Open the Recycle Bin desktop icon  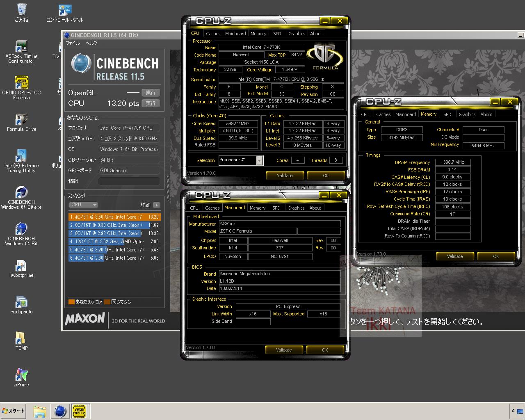pyautogui.click(x=21, y=12)
